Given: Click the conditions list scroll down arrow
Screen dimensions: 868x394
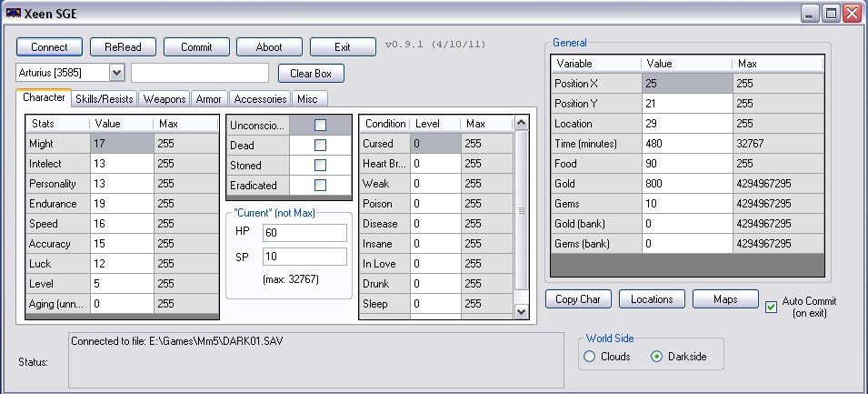Looking at the screenshot, I should 522,312.
